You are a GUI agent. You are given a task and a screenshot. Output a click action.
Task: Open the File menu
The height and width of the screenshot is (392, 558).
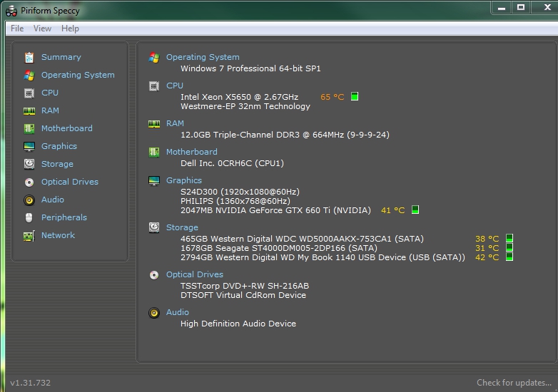[x=17, y=29]
